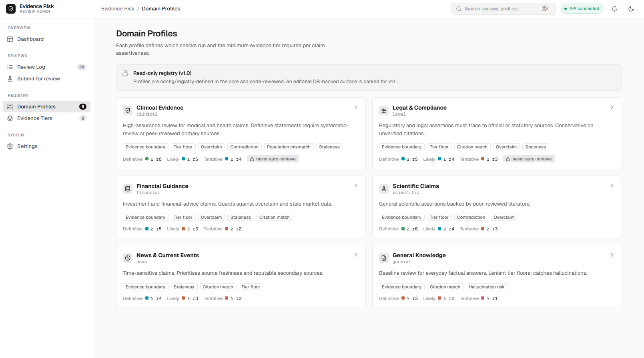The height and width of the screenshot is (358, 644).
Task: Click the Review Log 58 count badge
Action: [x=82, y=67]
